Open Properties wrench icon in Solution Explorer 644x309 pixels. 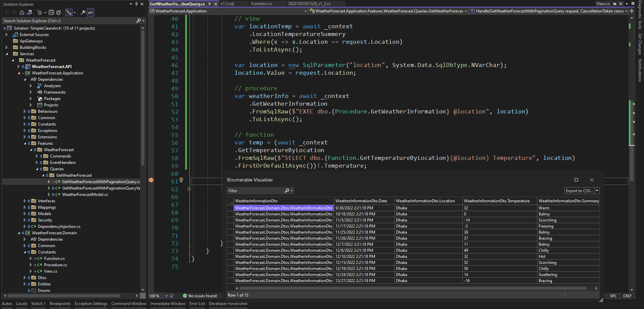(83, 12)
